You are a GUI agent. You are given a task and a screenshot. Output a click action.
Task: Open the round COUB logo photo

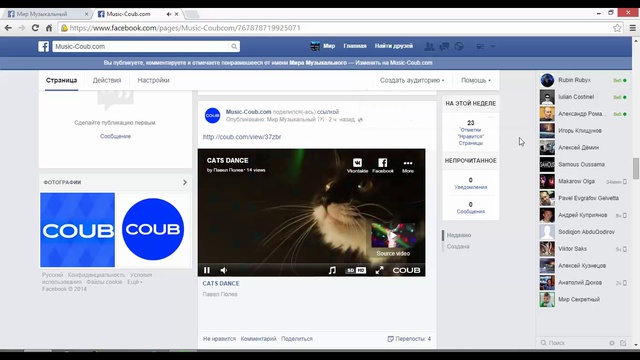(153, 229)
